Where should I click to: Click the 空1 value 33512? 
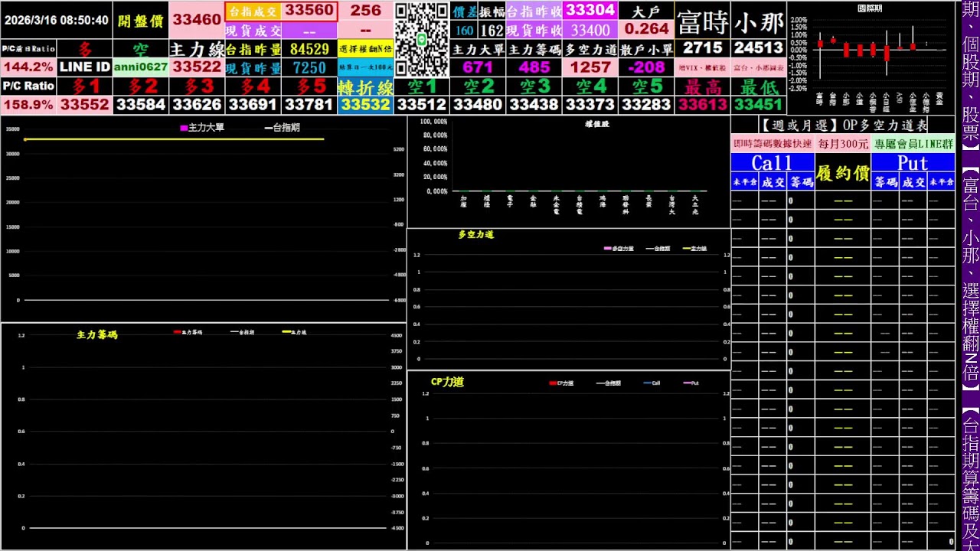422,105
